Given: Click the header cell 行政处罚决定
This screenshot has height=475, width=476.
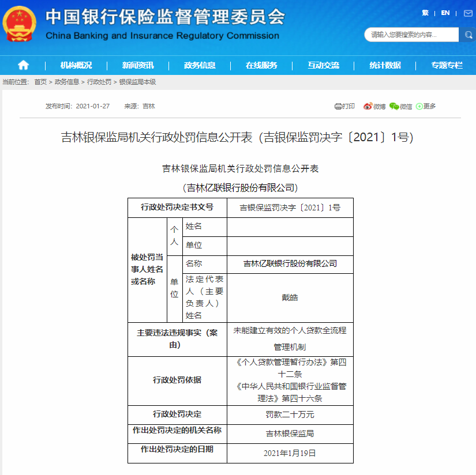Looking at the screenshot, I should click(x=177, y=414).
